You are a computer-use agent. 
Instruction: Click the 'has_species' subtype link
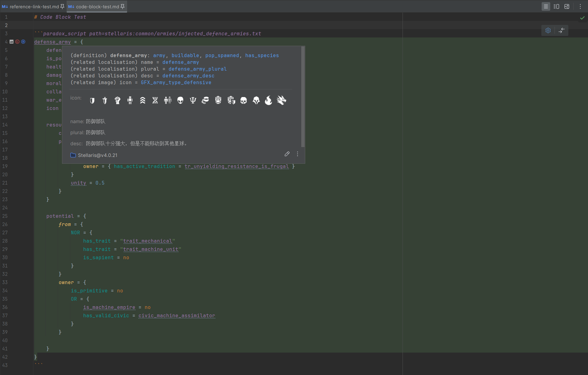[x=262, y=56]
